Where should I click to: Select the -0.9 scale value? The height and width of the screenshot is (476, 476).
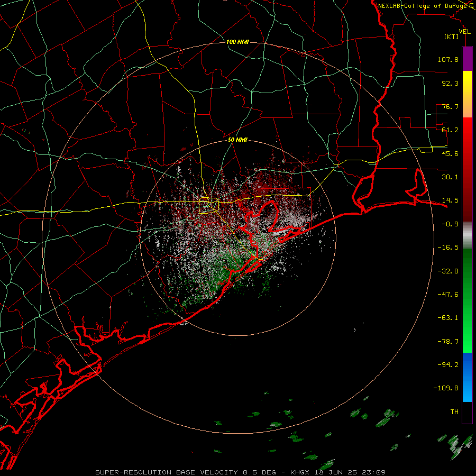coord(450,224)
